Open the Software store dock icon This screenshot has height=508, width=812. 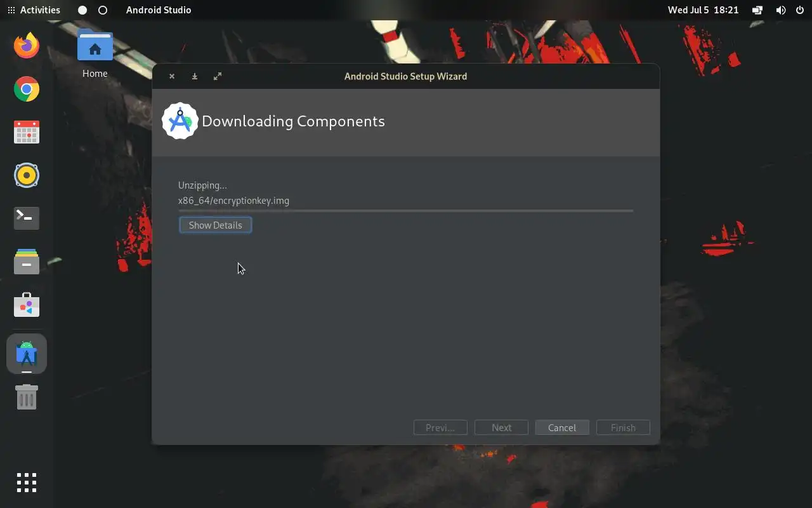pyautogui.click(x=27, y=305)
